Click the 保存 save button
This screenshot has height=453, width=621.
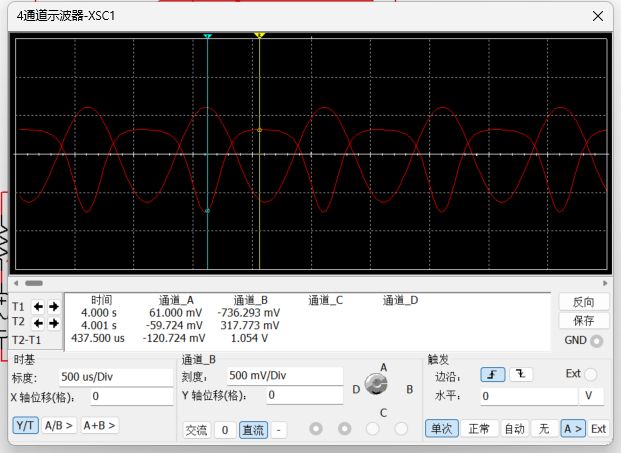[x=584, y=321]
